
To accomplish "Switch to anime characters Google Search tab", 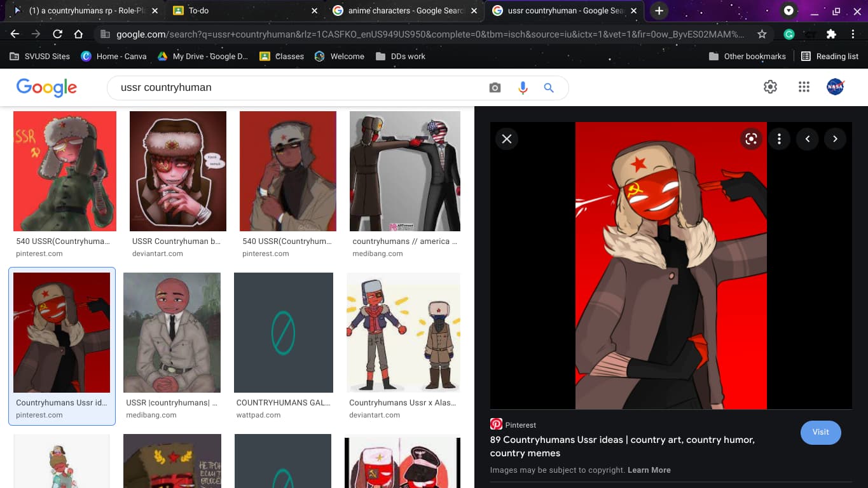I will [x=404, y=11].
